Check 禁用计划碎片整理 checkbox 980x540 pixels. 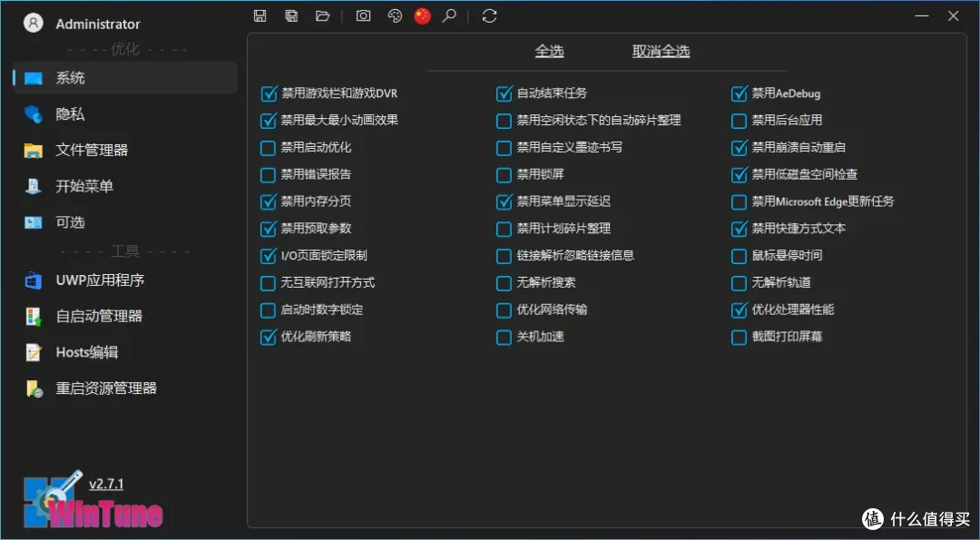504,230
